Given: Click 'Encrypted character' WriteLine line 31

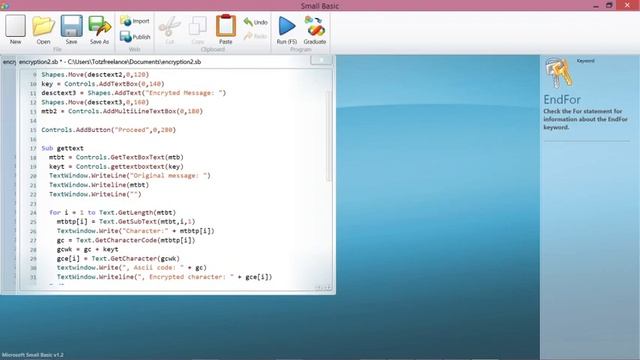Looking at the screenshot, I should coord(164,277).
